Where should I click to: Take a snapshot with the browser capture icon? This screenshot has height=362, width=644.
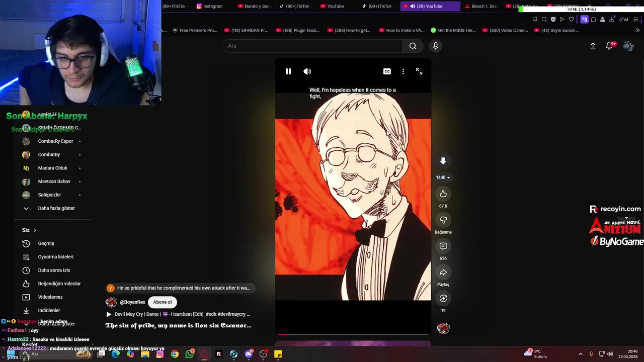(x=544, y=20)
